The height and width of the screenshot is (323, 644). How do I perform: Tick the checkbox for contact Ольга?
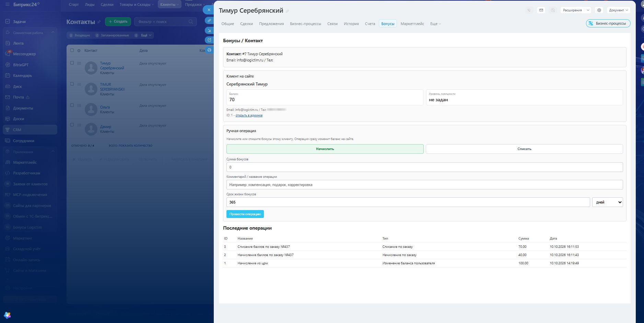[72, 105]
